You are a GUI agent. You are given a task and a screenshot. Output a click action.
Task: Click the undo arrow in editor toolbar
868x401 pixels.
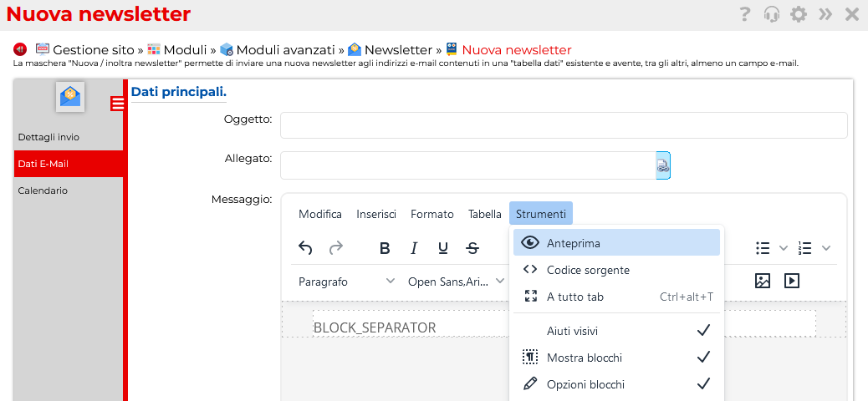[x=305, y=248]
